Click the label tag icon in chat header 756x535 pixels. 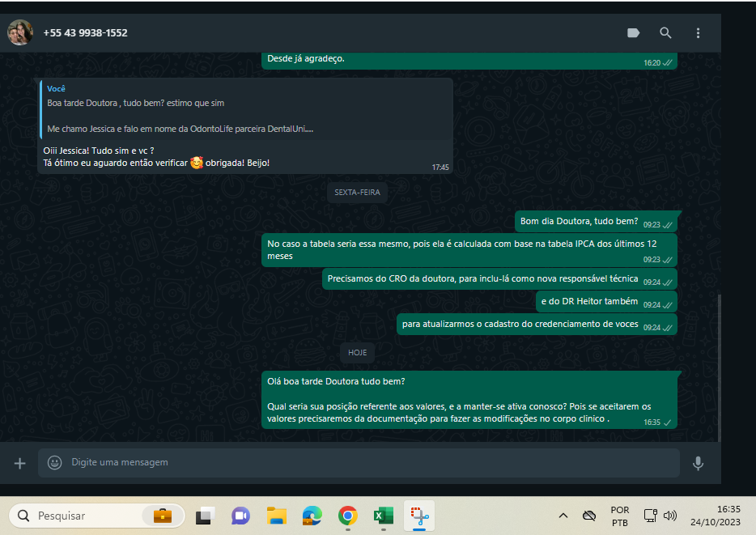(x=633, y=32)
